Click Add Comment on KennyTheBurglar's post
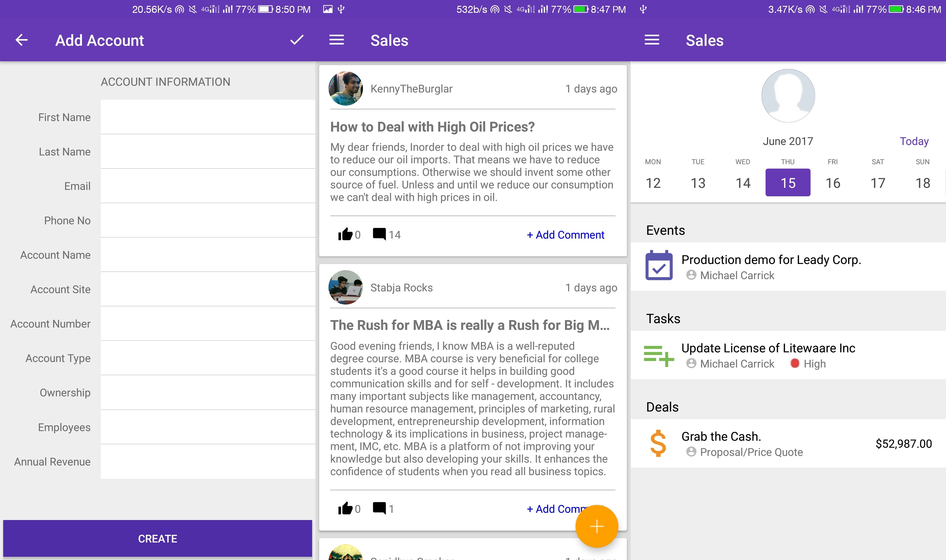Image resolution: width=946 pixels, height=560 pixels. point(565,235)
